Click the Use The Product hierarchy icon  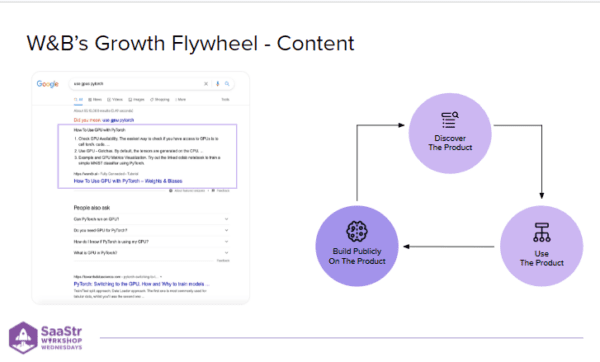pos(541,232)
